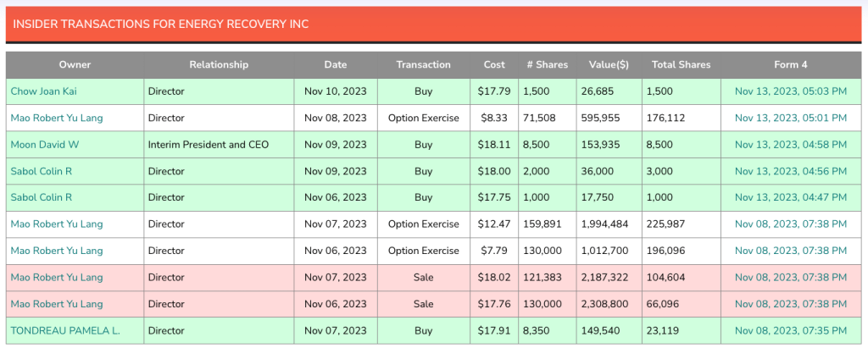This screenshot has height=348, width=868.
Task: Click the Insider Transactions for Energy Recovery Inc title
Action: pos(160,25)
